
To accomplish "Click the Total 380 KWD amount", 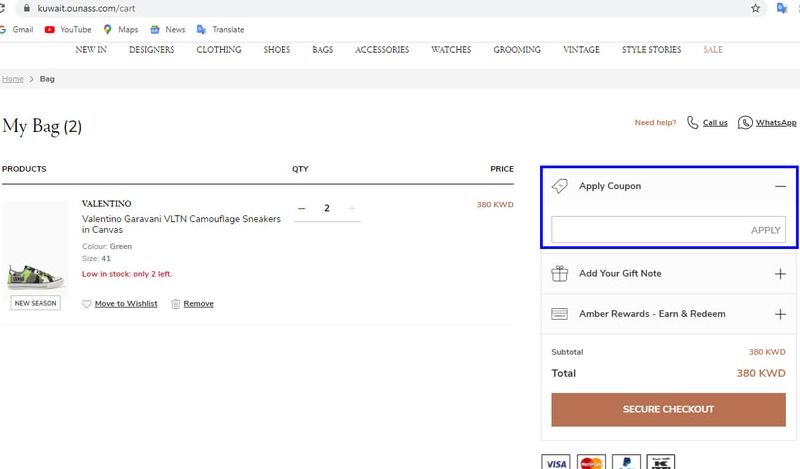I will click(761, 373).
